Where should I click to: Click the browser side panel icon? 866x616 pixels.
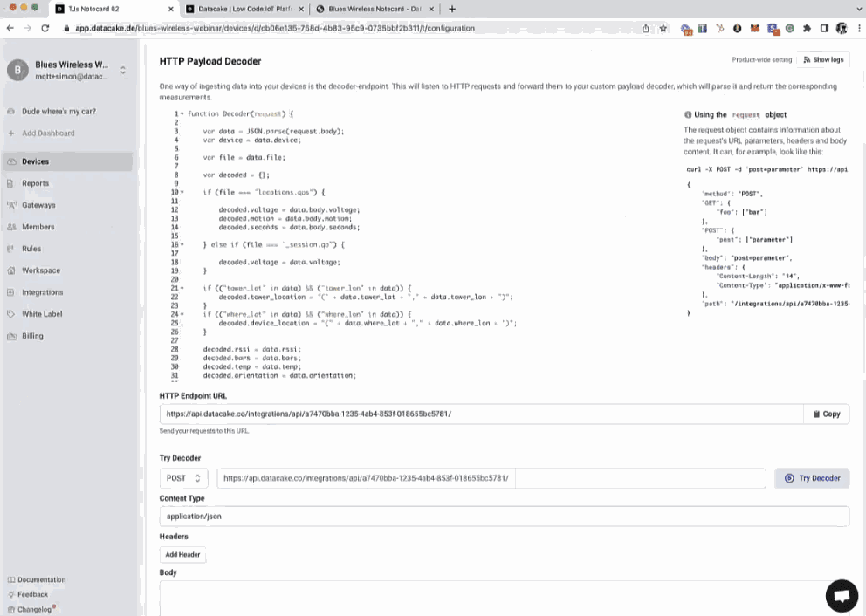point(824,28)
